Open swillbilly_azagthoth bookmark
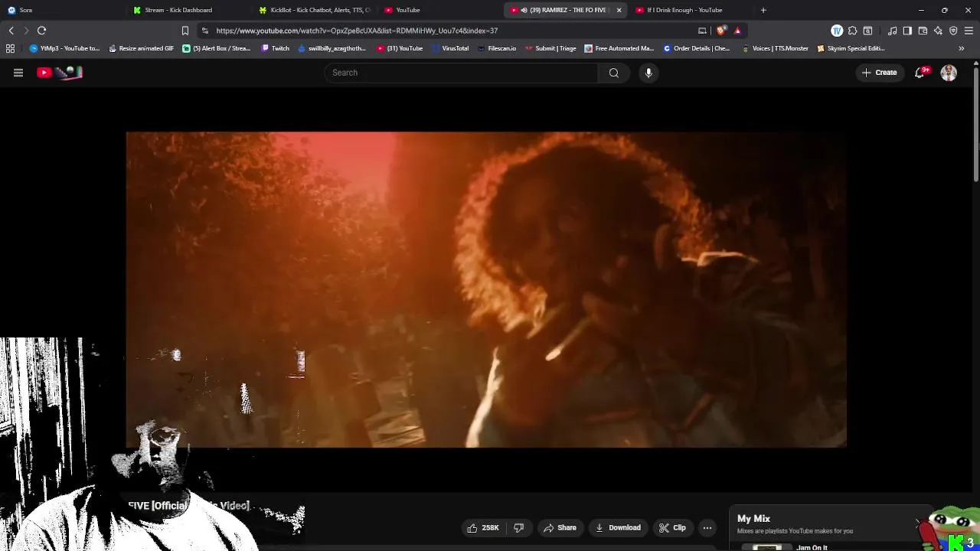Image resolution: width=980 pixels, height=551 pixels. coord(332,48)
